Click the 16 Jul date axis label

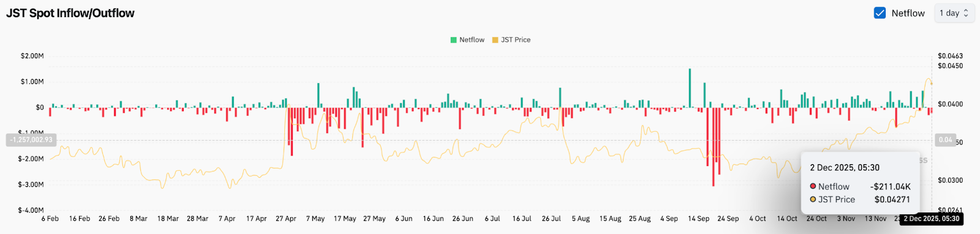pos(522,219)
